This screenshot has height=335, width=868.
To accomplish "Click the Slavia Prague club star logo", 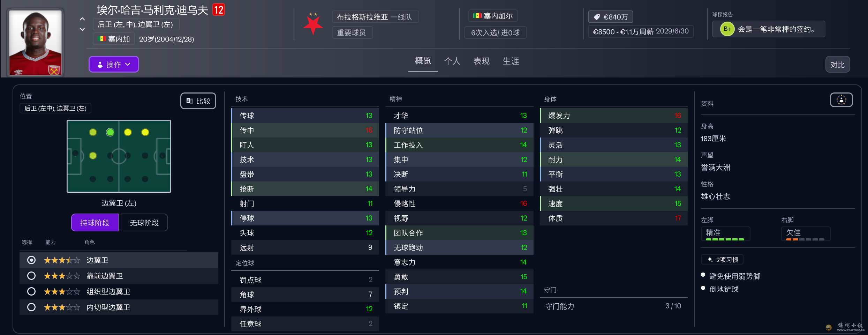I will point(313,24).
